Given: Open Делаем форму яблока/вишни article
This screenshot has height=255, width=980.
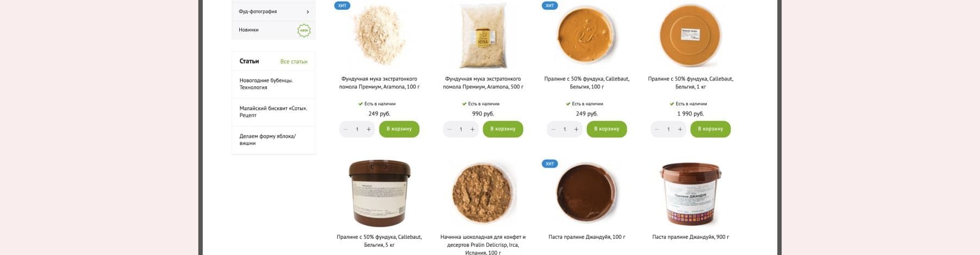Looking at the screenshot, I should [x=268, y=139].
